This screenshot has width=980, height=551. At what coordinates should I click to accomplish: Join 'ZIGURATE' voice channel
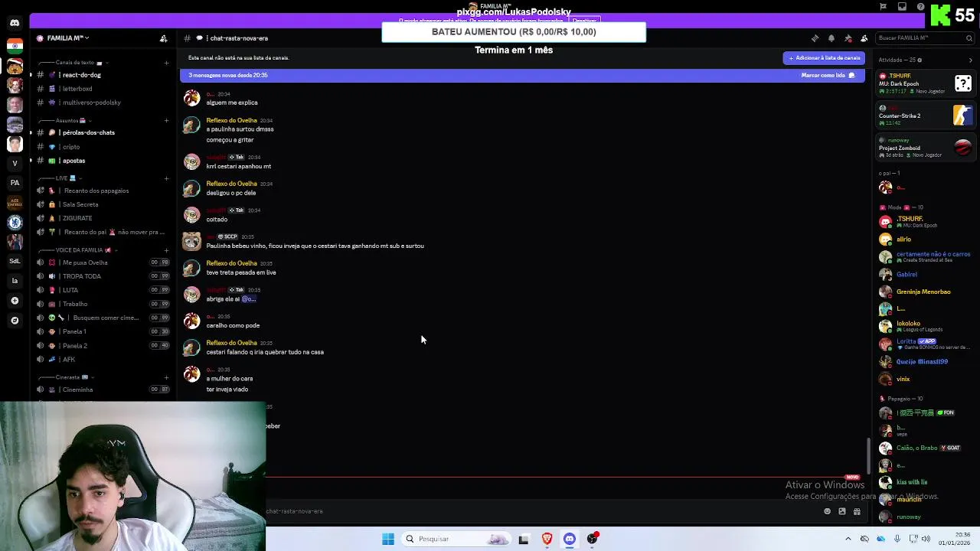point(103,218)
